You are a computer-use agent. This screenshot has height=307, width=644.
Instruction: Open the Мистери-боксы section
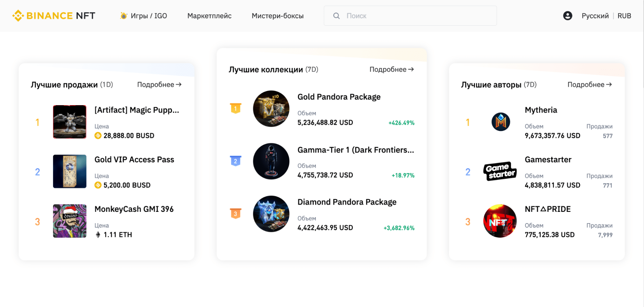[x=277, y=15]
